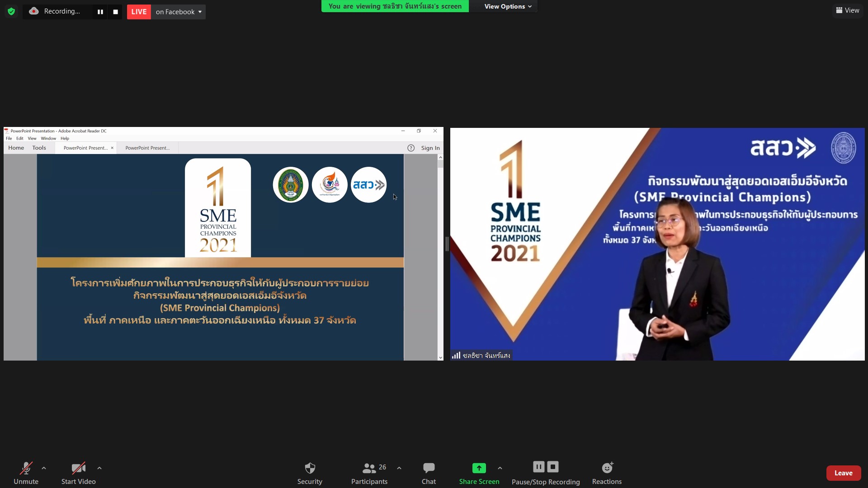Image resolution: width=868 pixels, height=488 pixels.
Task: Open the Tools tab in Acrobat
Action: (x=39, y=148)
